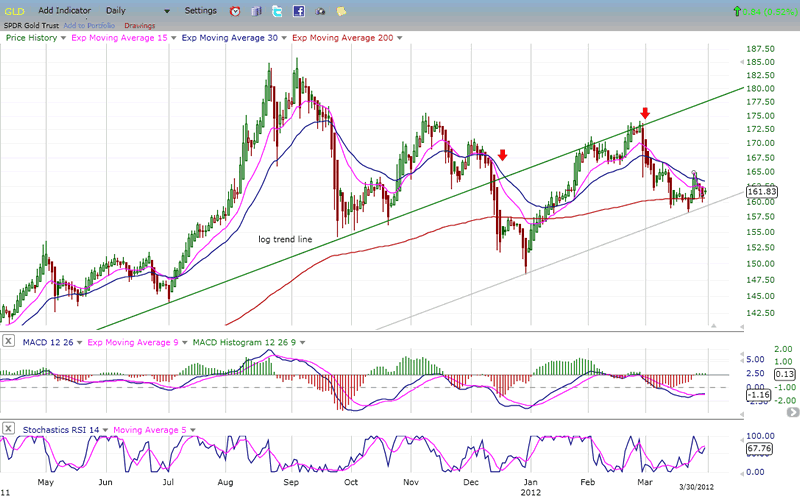
Task: Open the alarm clock alert icon
Action: click(x=235, y=11)
